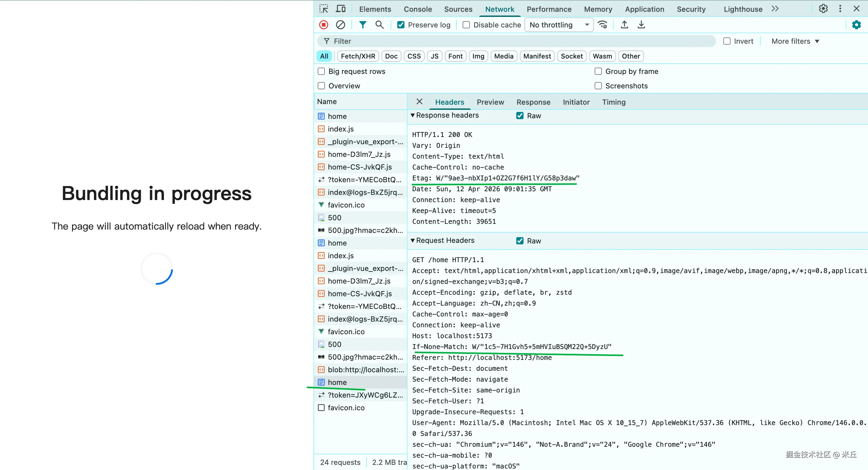Viewport: 868px width, 470px height.
Task: Enable the Disable cache checkbox
Action: pyautogui.click(x=466, y=25)
